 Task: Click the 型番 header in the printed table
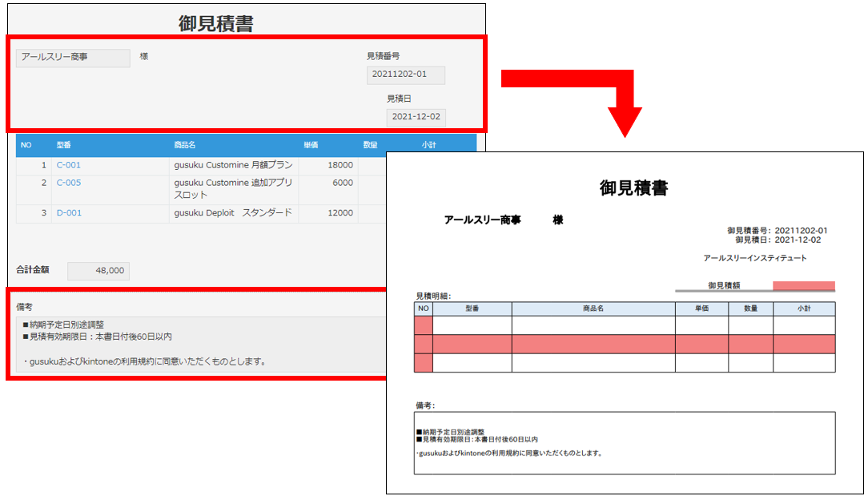[472, 308]
